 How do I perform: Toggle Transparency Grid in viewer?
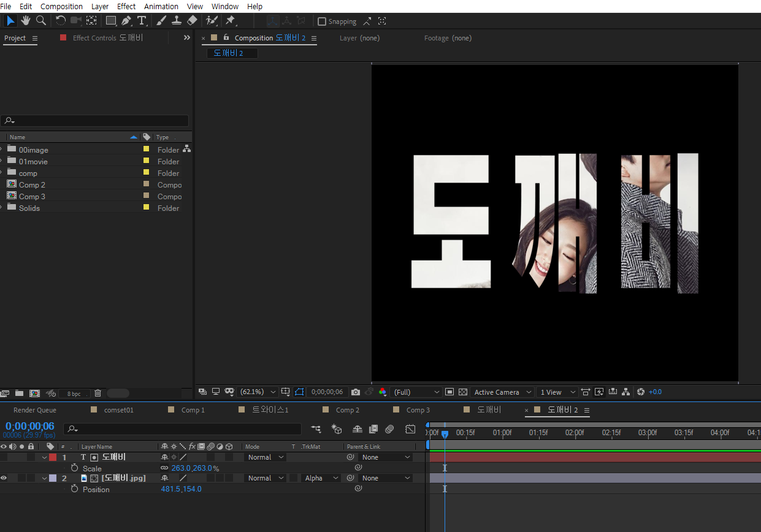463,392
